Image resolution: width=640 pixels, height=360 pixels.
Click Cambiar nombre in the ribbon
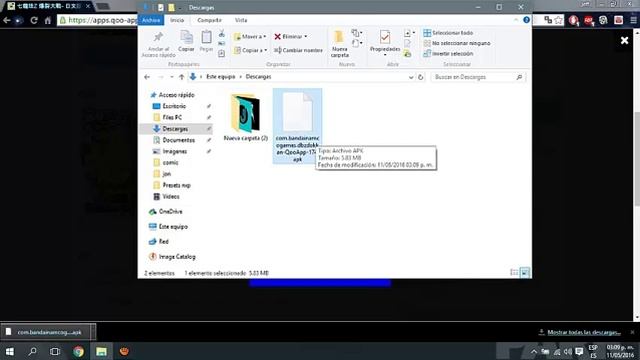[x=298, y=50]
